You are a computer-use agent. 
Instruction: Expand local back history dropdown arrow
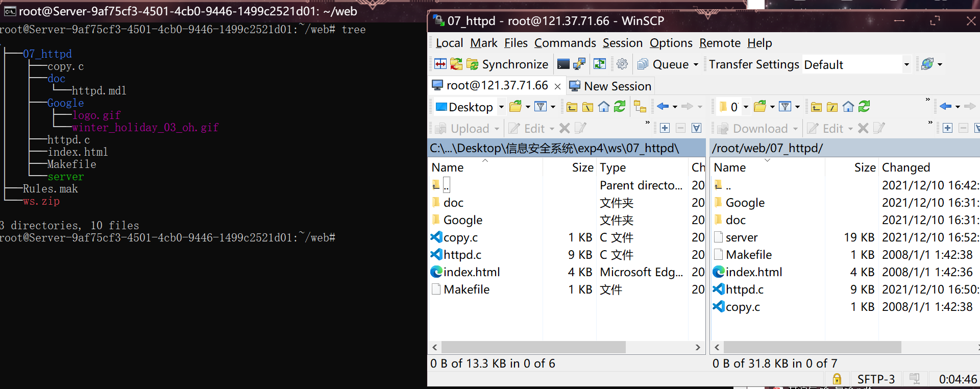675,107
